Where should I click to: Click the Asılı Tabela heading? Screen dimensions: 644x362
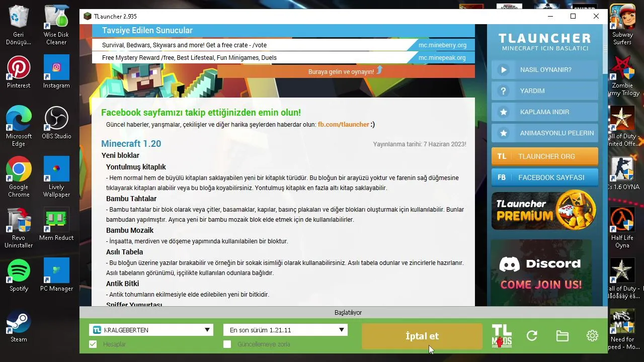pos(124,252)
